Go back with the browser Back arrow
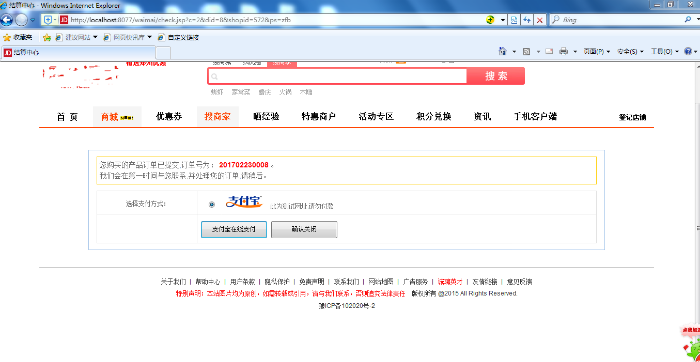 point(6,20)
